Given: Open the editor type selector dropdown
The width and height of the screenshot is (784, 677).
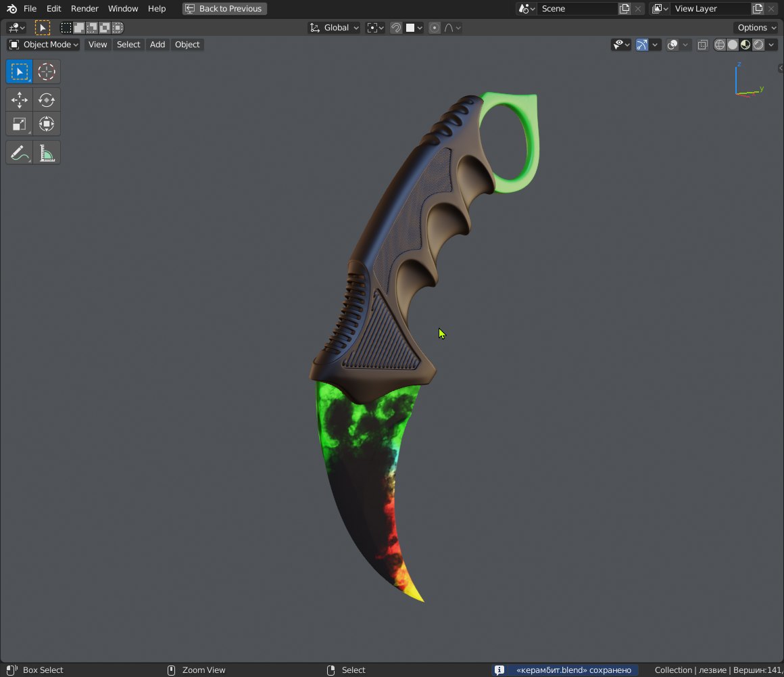Looking at the screenshot, I should [16, 28].
